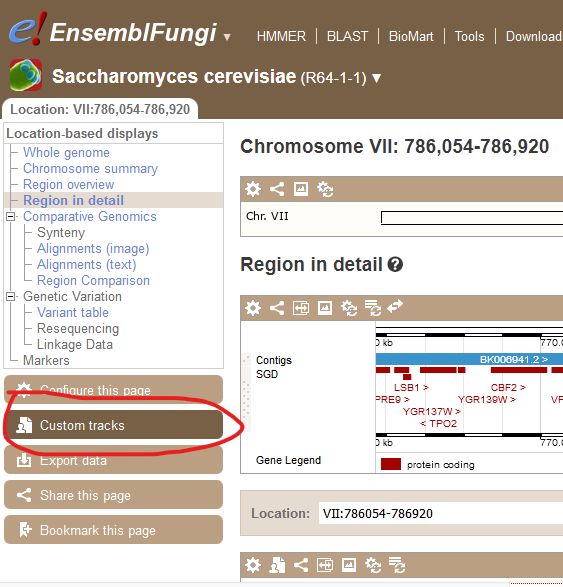Click the PRE9 gene label

pyautogui.click(x=393, y=399)
